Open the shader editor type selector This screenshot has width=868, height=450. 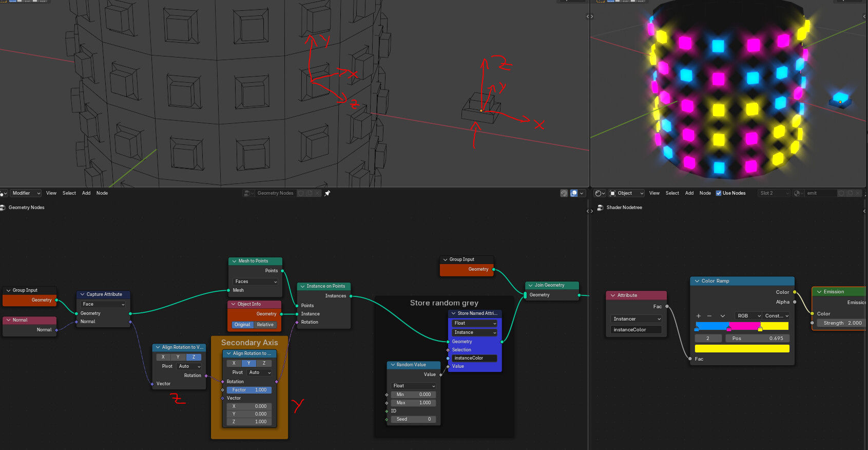click(x=600, y=193)
